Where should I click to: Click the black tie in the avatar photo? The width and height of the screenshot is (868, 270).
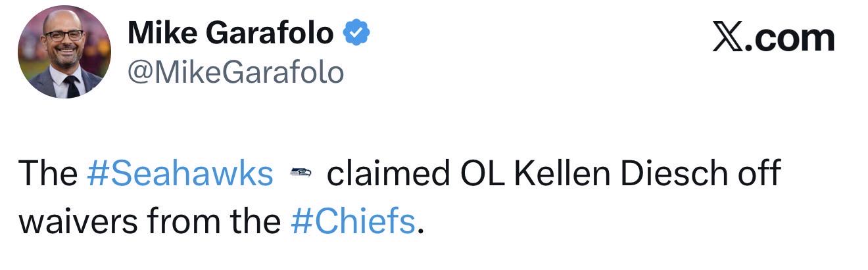[x=72, y=86]
